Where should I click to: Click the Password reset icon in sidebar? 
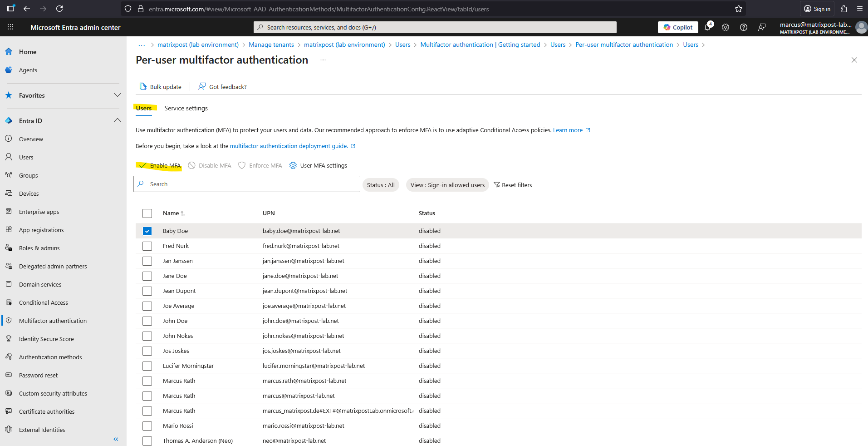[9, 375]
